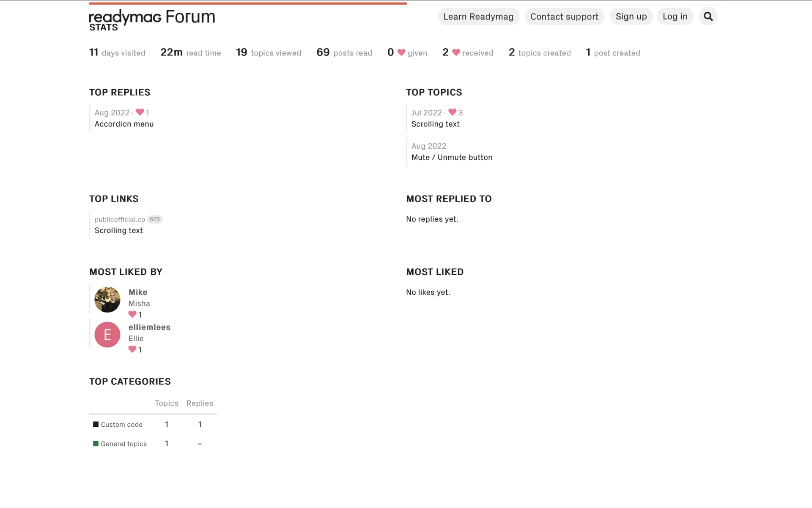Visit the publicofficial.co link
The width and height of the screenshot is (812, 508).
[x=120, y=219]
